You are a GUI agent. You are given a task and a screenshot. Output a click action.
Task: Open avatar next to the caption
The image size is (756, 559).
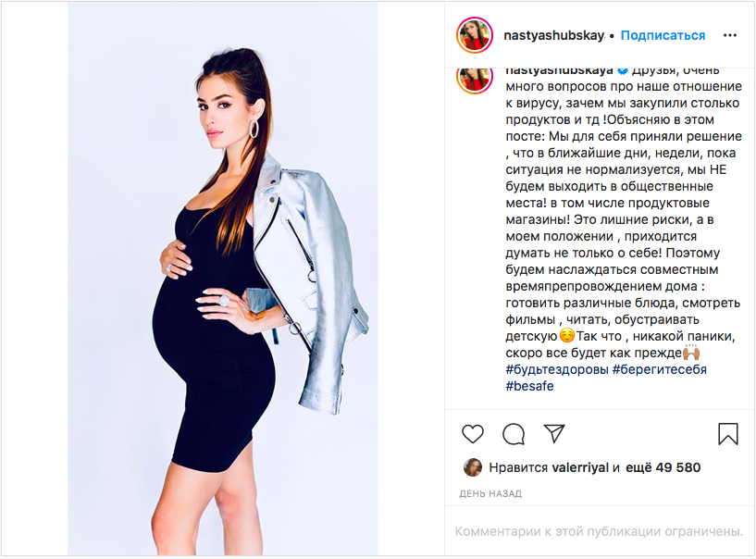coord(475,77)
